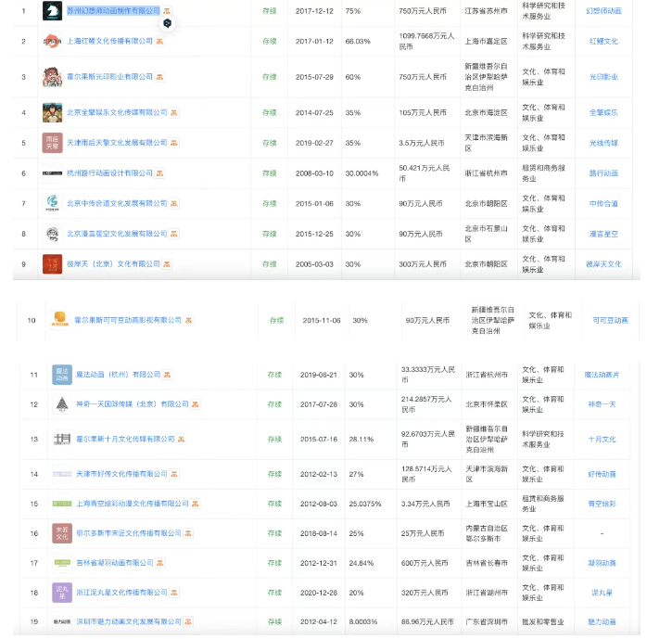Click the orange logo in row 10
Screen dimensions: 672x639
(x=60, y=319)
